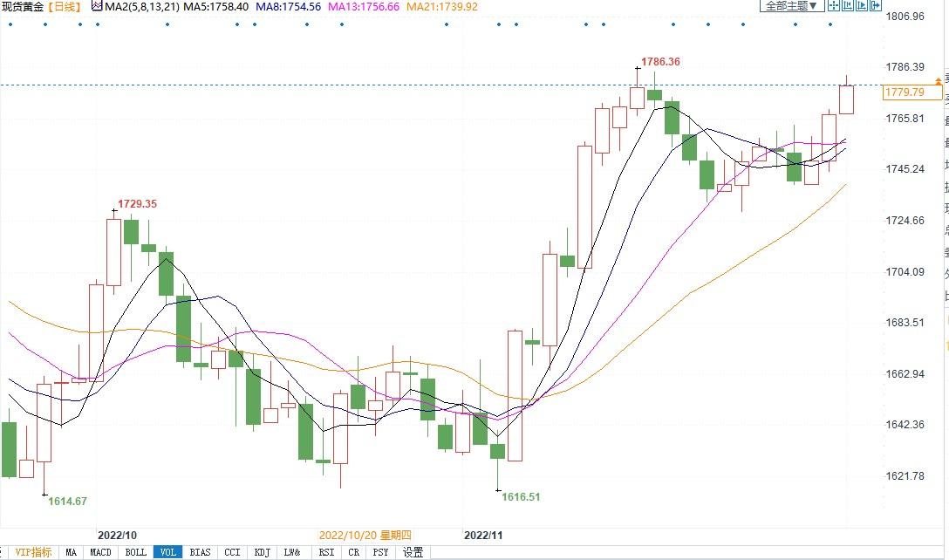
Task: Switch to the BOLL indicator tab
Action: point(135,552)
